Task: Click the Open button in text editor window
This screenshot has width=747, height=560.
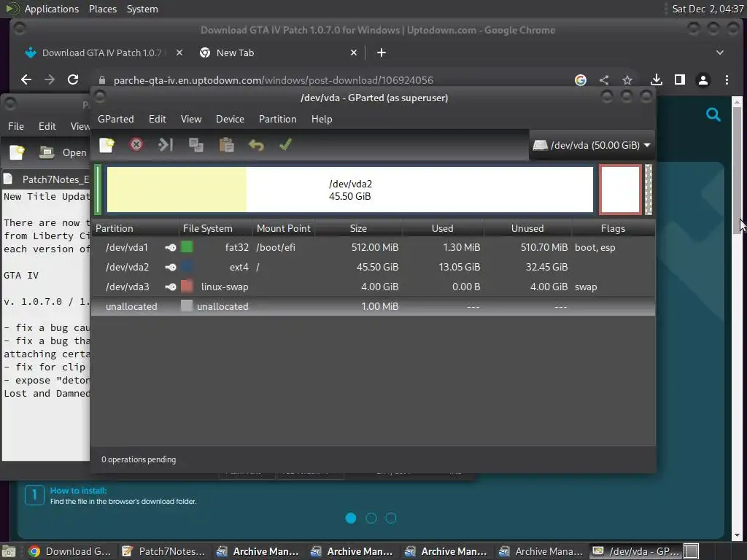Action: pyautogui.click(x=63, y=152)
